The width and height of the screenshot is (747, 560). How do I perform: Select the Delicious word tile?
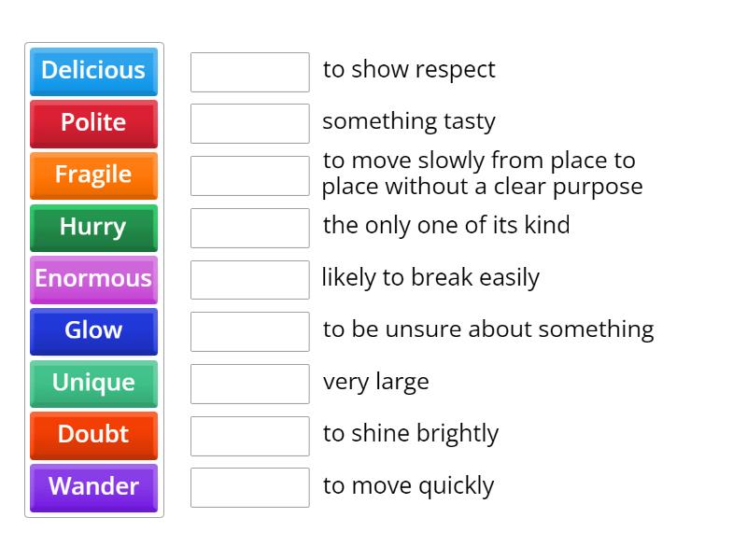tap(93, 72)
